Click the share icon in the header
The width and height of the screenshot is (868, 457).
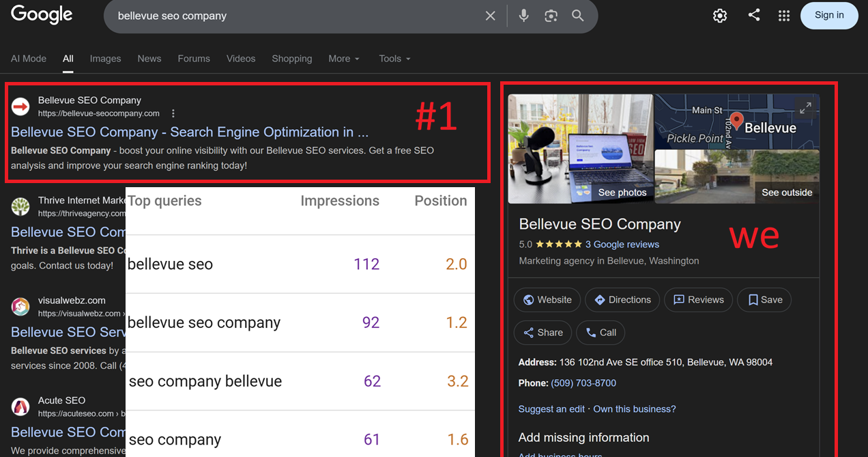(754, 15)
